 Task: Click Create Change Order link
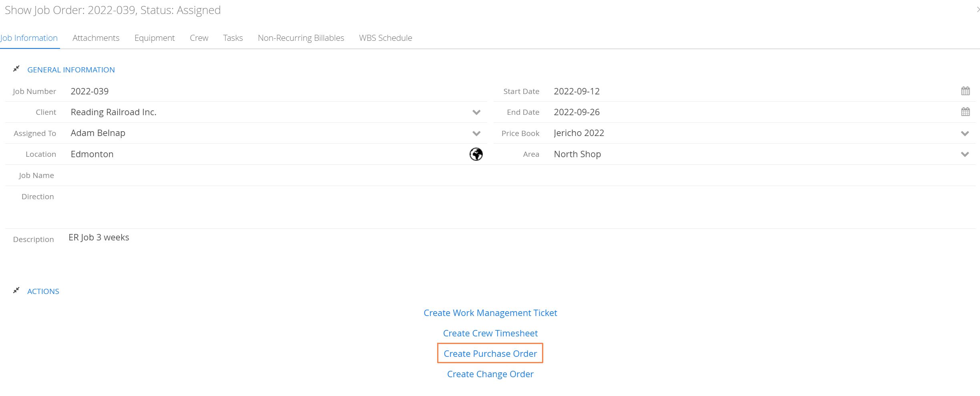pos(490,374)
